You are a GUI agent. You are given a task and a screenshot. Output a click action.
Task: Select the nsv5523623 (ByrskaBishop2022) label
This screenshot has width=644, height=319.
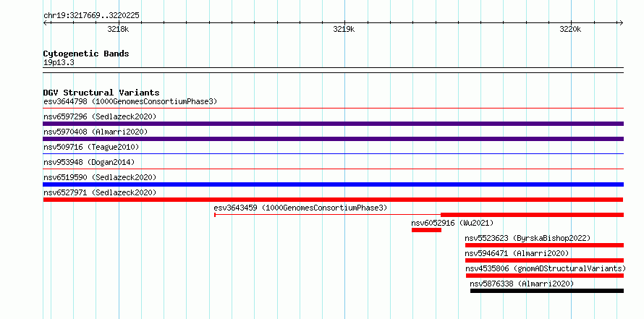coord(528,238)
